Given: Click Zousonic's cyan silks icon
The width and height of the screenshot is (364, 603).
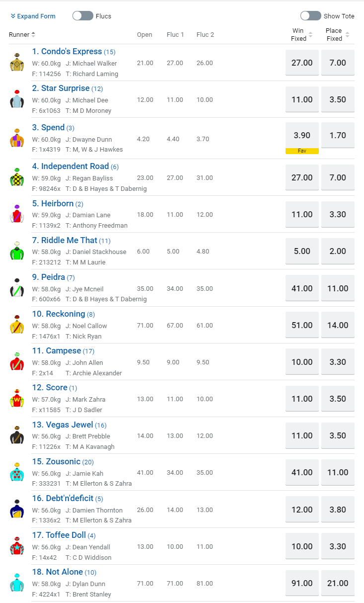Looking at the screenshot, I should [17, 473].
